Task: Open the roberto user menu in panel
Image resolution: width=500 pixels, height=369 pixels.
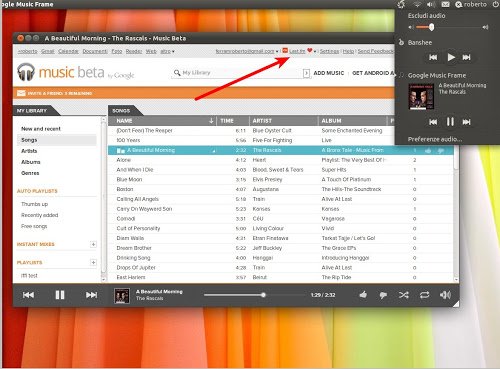Action: 471,4
